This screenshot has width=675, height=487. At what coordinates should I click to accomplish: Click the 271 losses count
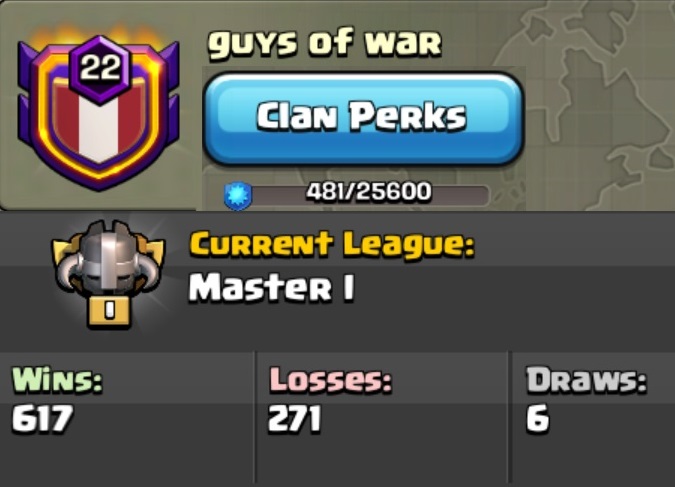pyautogui.click(x=294, y=418)
